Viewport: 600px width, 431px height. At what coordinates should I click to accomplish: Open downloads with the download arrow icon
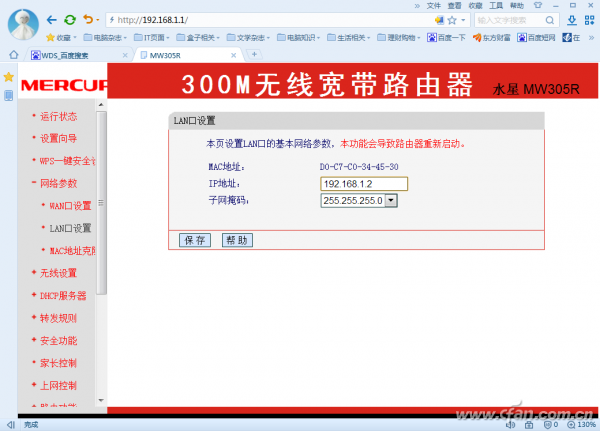572,20
